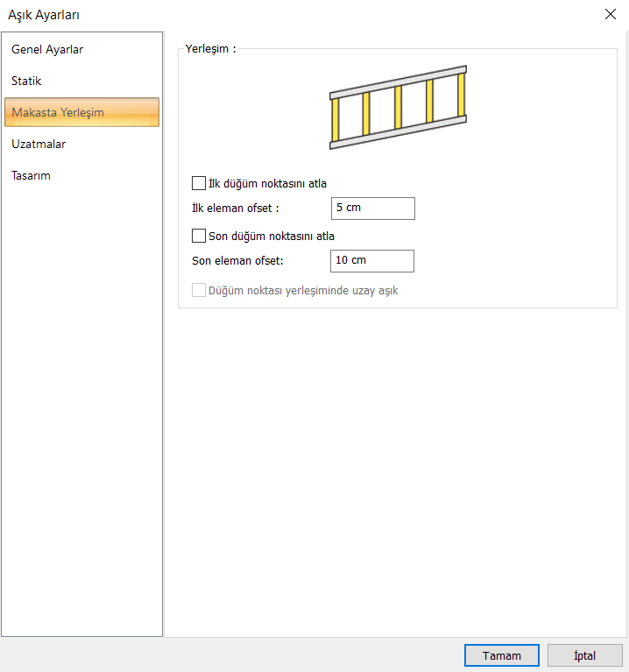The image size is (629, 672).
Task: Click the purlin placement diagram image
Action: pos(398,107)
